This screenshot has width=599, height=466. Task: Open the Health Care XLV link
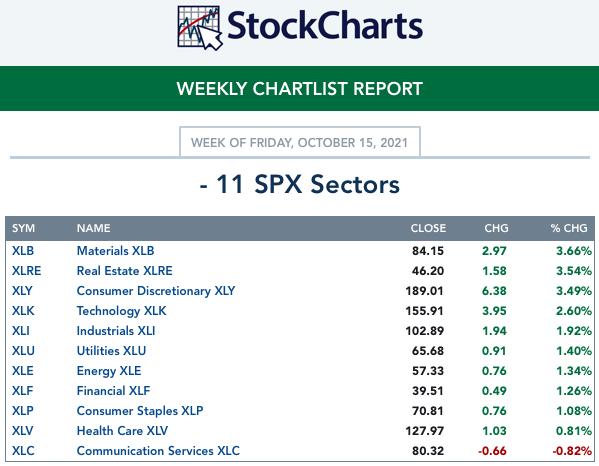(x=122, y=430)
